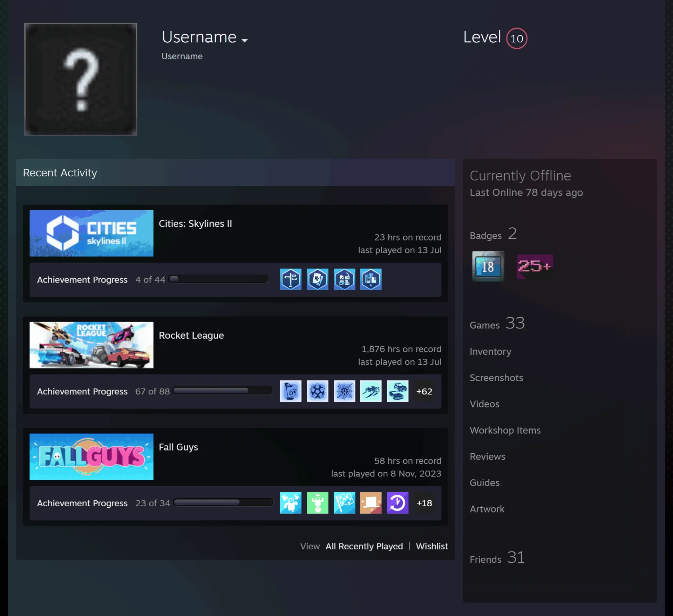This screenshot has height=616, width=673.
Task: Click the houses achievement icon for Cities: Skylines II
Action: tap(344, 279)
